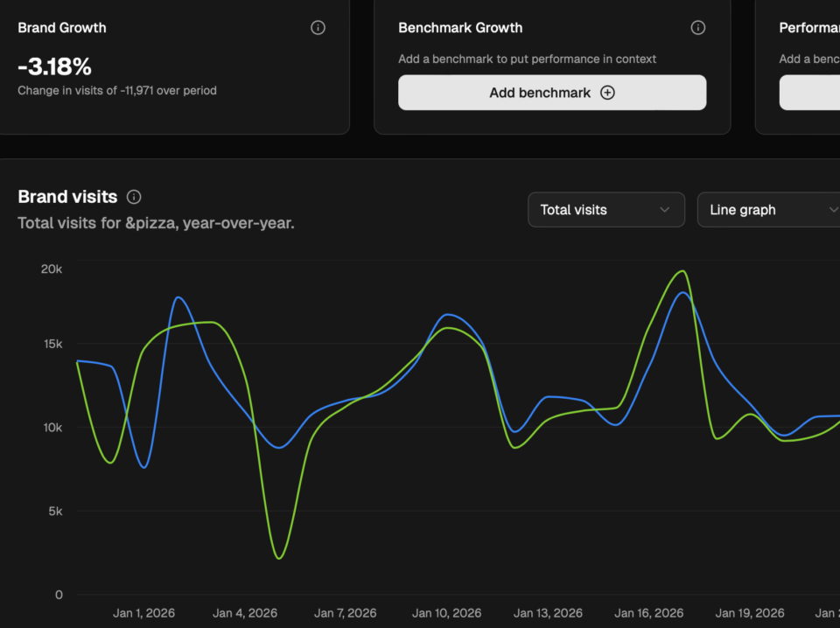Click the 5k y-axis label

(x=55, y=512)
